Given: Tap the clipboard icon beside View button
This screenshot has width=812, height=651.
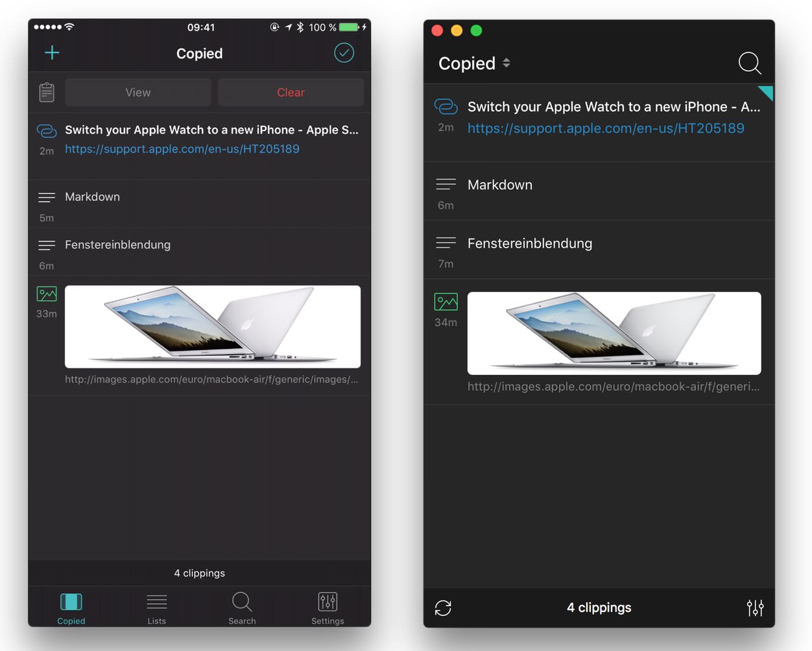Looking at the screenshot, I should (47, 92).
